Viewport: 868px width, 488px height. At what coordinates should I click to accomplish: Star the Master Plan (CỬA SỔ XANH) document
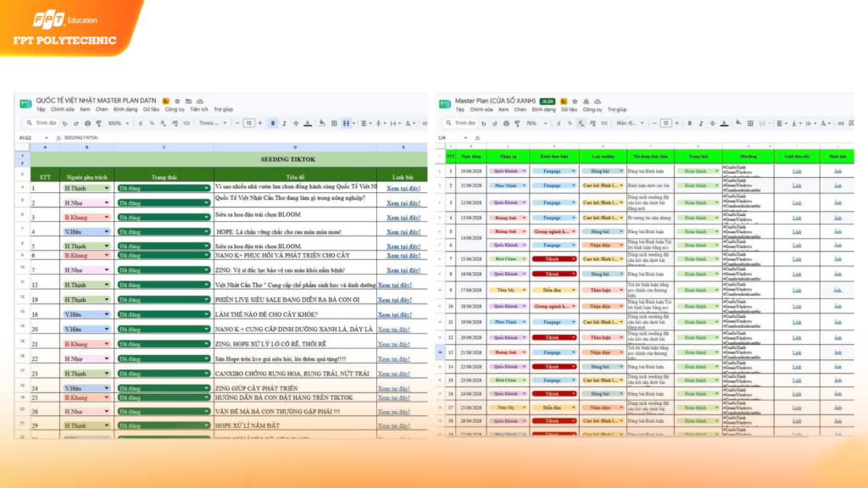575,102
